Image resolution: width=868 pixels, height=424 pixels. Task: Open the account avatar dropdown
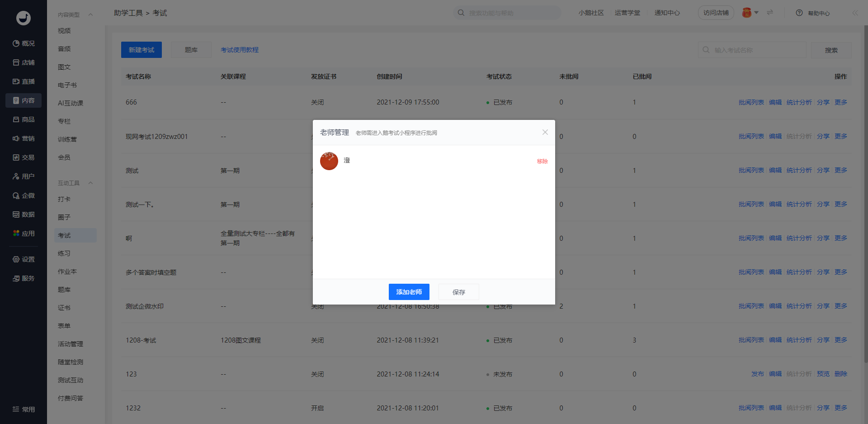coord(750,13)
